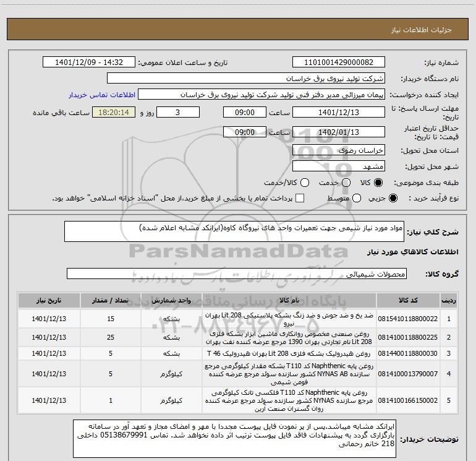Viewport: 476px width, 461px height.
Task: Click the delivery city field مشهد
Action: pyautogui.click(x=339, y=166)
